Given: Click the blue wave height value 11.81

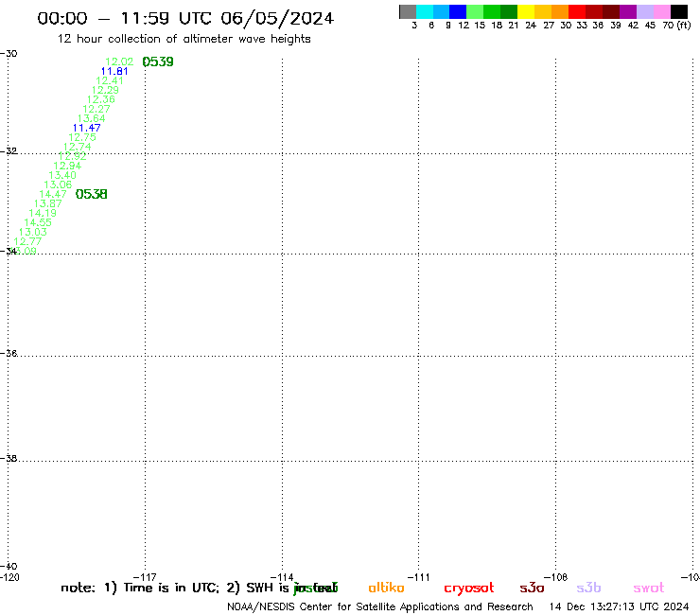Looking at the screenshot, I should pyautogui.click(x=114, y=71).
